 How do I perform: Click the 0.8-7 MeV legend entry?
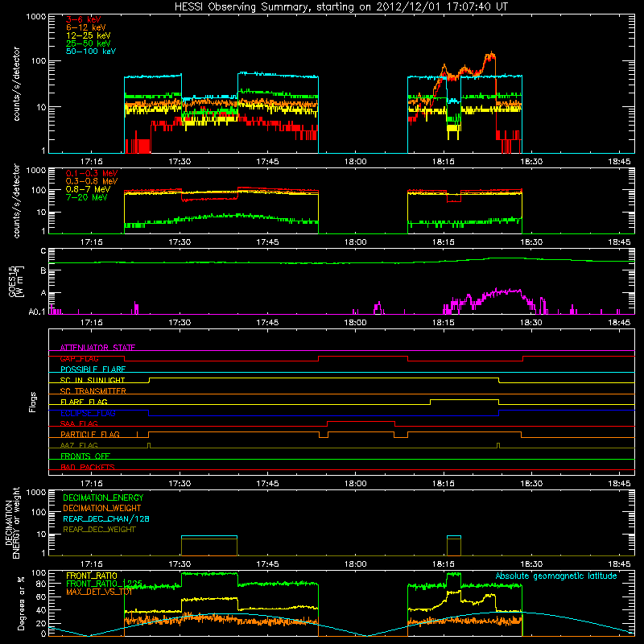click(88, 189)
